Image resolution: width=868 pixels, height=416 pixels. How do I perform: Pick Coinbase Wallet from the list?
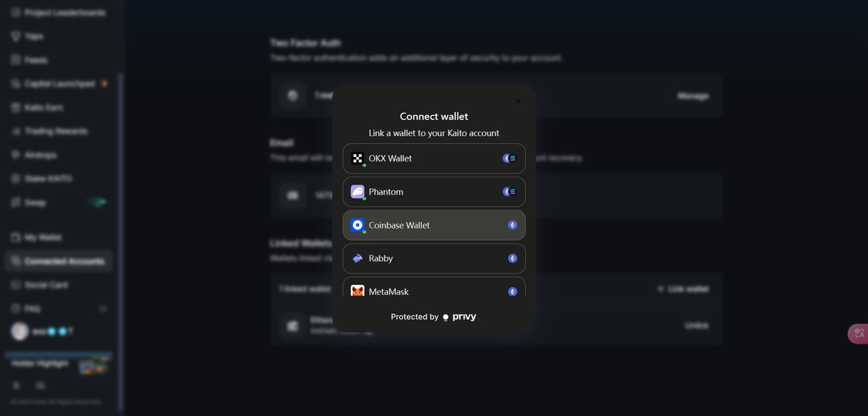coord(434,225)
